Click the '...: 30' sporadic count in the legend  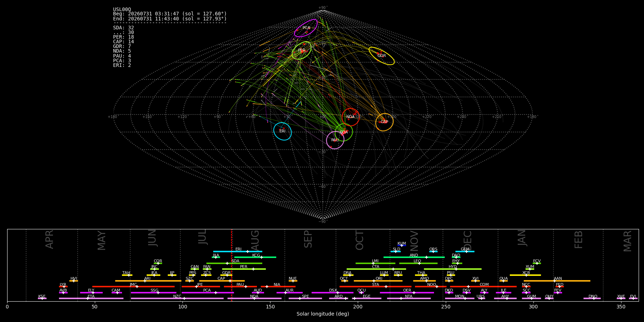[123, 32]
